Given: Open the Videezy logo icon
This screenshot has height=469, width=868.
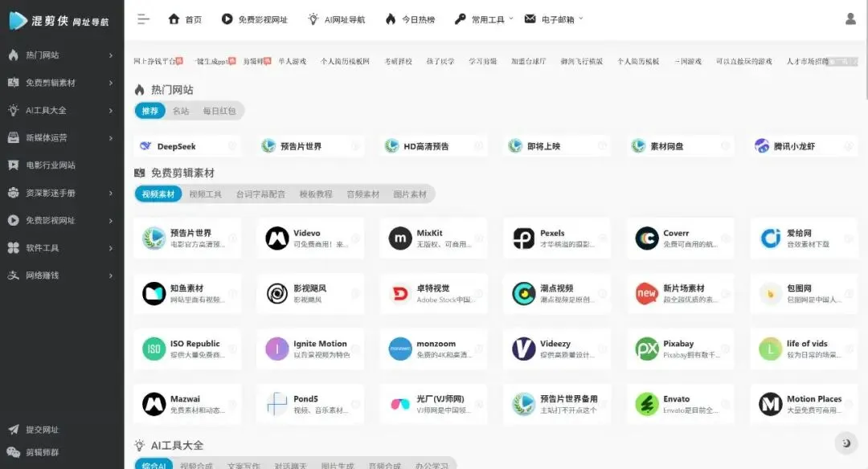Looking at the screenshot, I should coord(524,349).
